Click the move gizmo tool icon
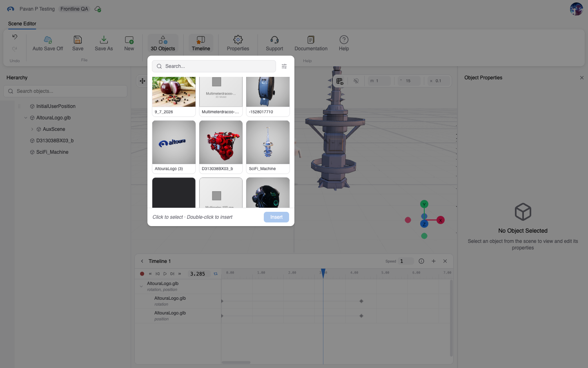The height and width of the screenshot is (368, 588). tap(143, 81)
